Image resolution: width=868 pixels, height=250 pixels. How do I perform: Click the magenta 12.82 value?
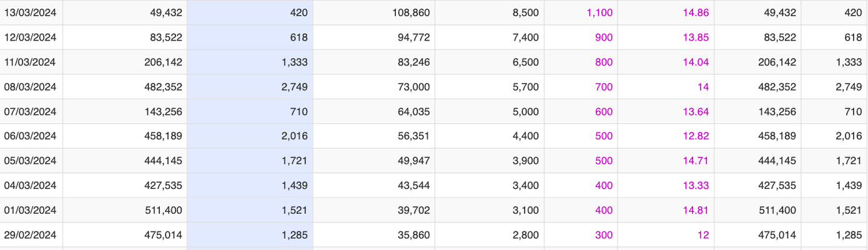[x=696, y=136]
